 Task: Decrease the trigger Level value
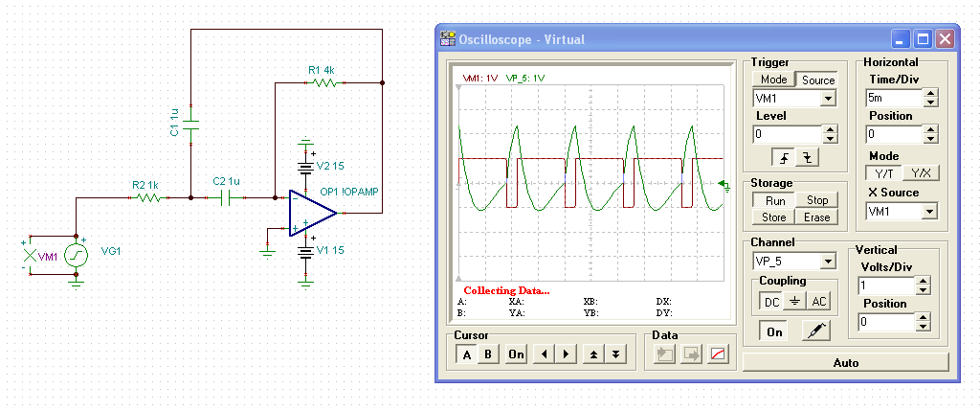(x=830, y=138)
